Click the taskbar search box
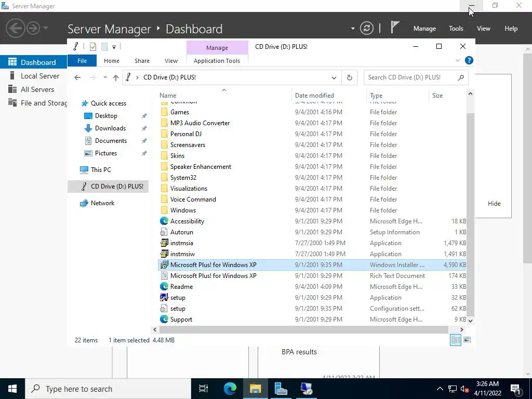The image size is (532, 399). [108, 389]
